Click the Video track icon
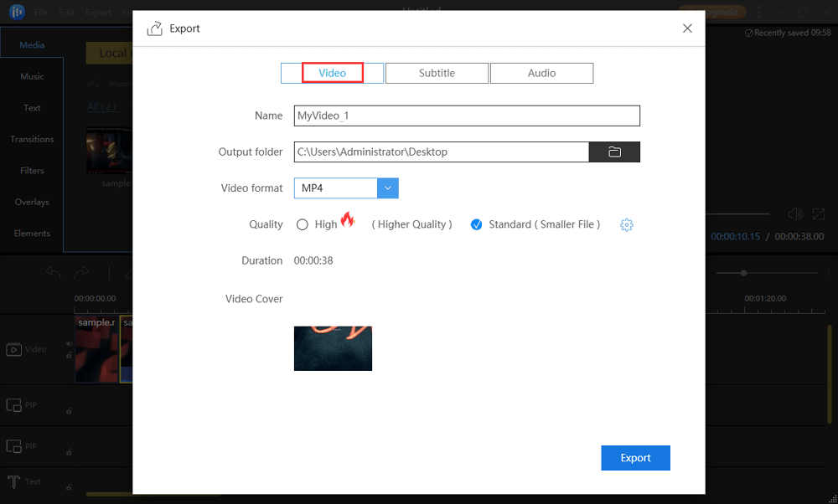838x504 pixels. coord(14,350)
